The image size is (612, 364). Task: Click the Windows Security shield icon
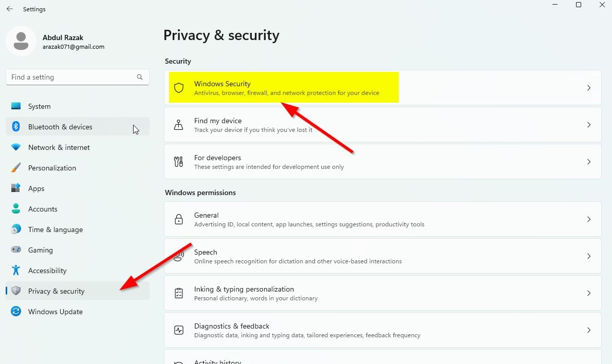179,88
